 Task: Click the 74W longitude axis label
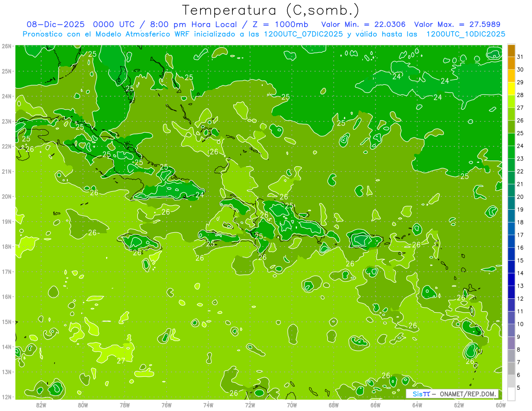coord(208,405)
